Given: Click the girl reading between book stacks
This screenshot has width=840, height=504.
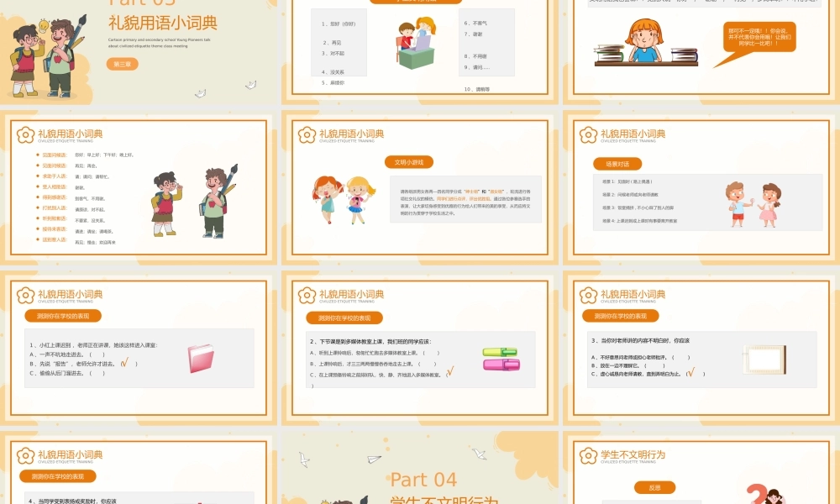Looking at the screenshot, I should click(645, 43).
